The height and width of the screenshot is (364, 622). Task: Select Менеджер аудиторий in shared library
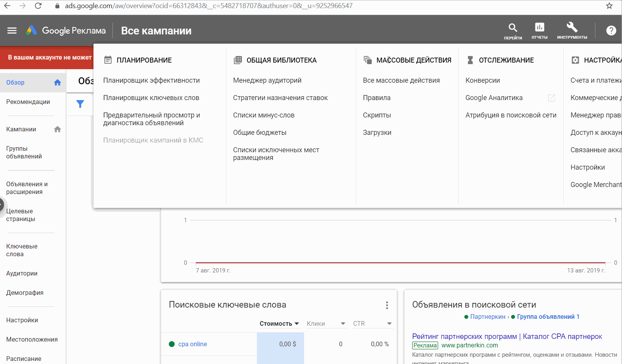pos(267,80)
